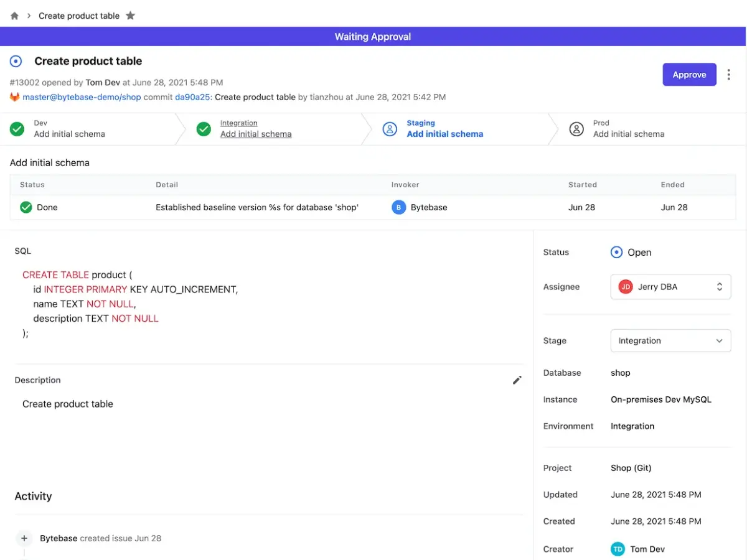Open the three-dot menu beside Approve
Screen dimensions: 747x560
click(728, 74)
